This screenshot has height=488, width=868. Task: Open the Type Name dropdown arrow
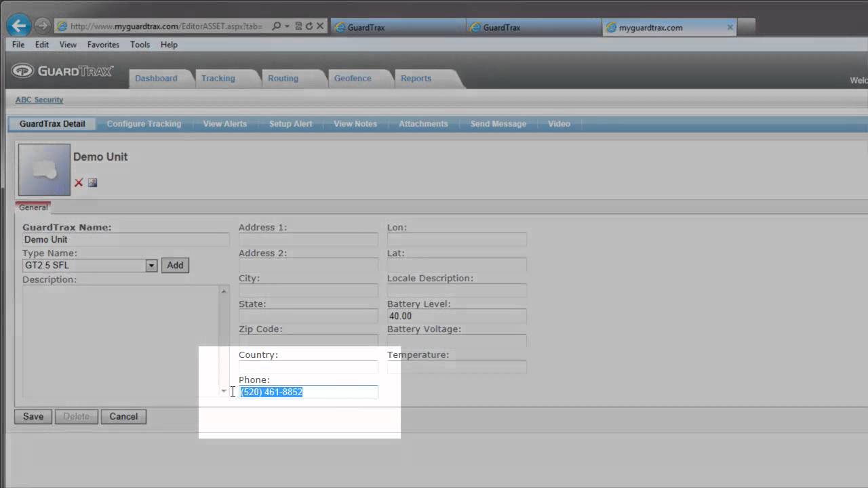pos(151,266)
